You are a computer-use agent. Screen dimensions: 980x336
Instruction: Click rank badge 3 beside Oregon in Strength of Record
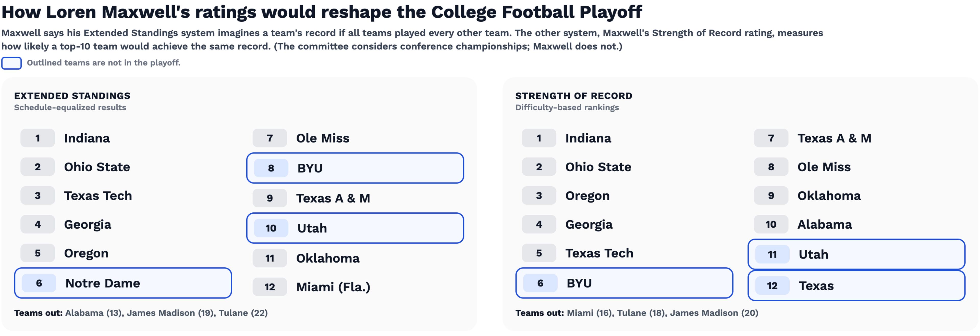pyautogui.click(x=539, y=196)
